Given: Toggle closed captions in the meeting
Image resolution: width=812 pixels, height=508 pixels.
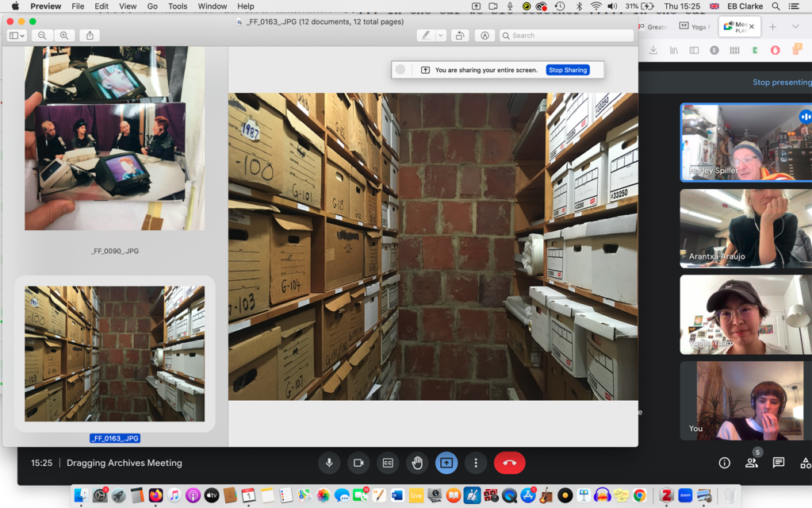Looking at the screenshot, I should click(388, 463).
